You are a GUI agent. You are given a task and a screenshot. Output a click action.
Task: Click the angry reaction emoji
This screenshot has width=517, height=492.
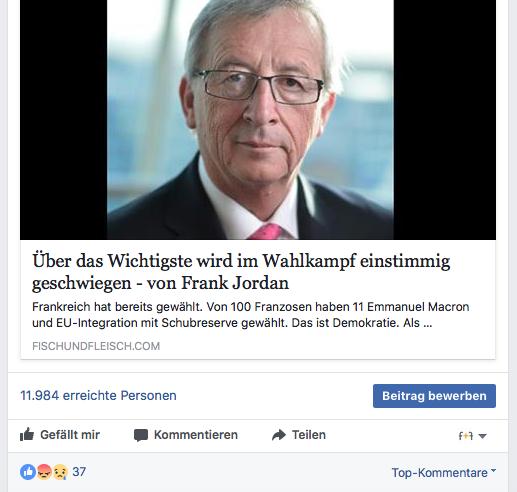tap(44, 472)
